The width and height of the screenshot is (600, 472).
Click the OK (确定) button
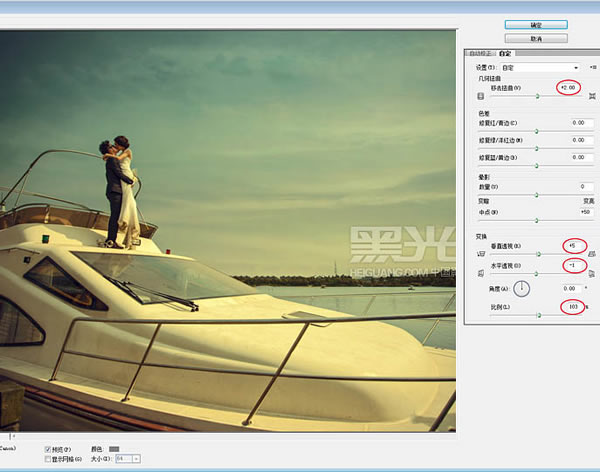(x=536, y=25)
